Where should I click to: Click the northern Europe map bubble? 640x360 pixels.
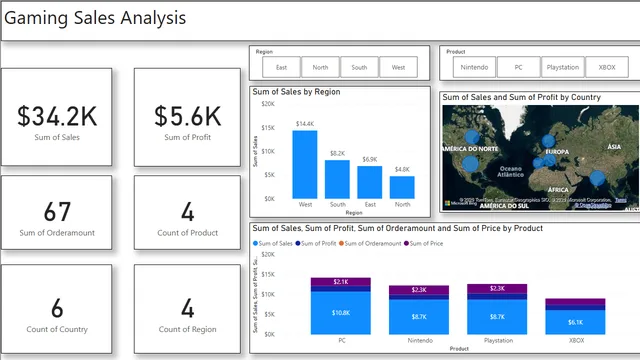pyautogui.click(x=548, y=141)
